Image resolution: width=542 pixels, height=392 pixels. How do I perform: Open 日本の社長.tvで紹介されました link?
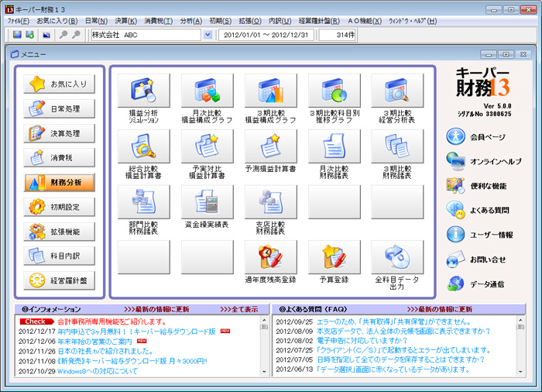click(x=105, y=351)
